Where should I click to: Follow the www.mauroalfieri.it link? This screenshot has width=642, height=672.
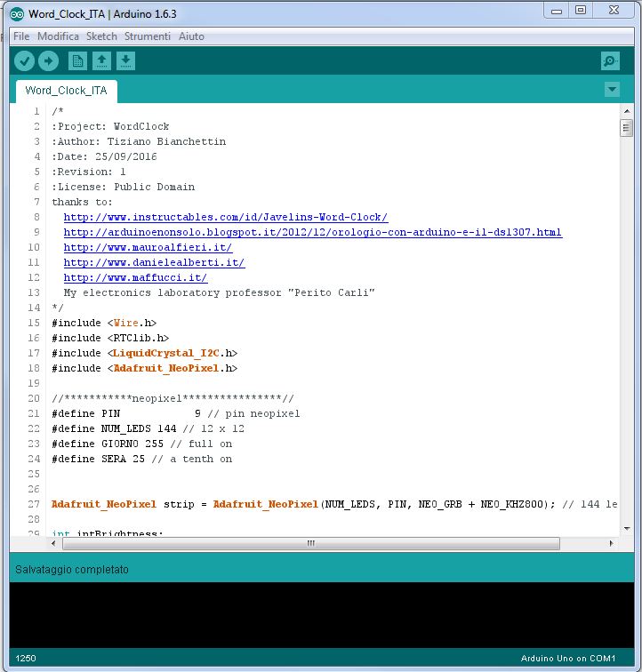click(148, 247)
